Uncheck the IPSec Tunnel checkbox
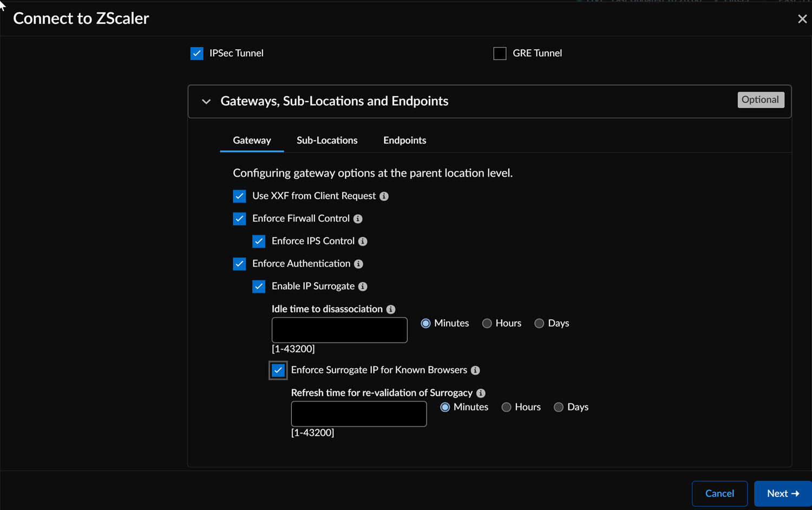 [x=197, y=54]
